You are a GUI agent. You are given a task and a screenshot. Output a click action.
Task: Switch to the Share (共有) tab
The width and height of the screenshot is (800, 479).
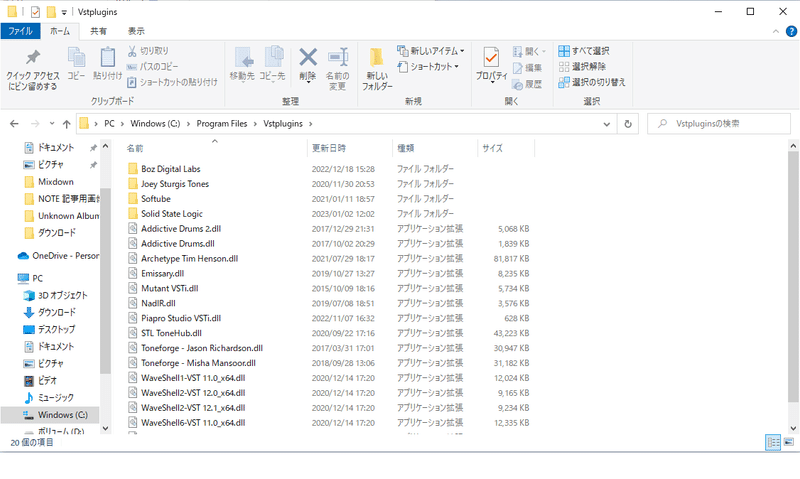tap(98, 31)
